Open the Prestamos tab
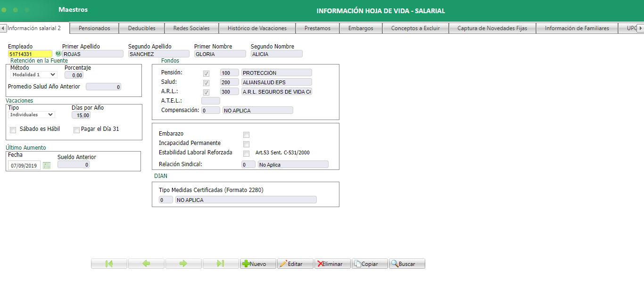 pos(317,28)
